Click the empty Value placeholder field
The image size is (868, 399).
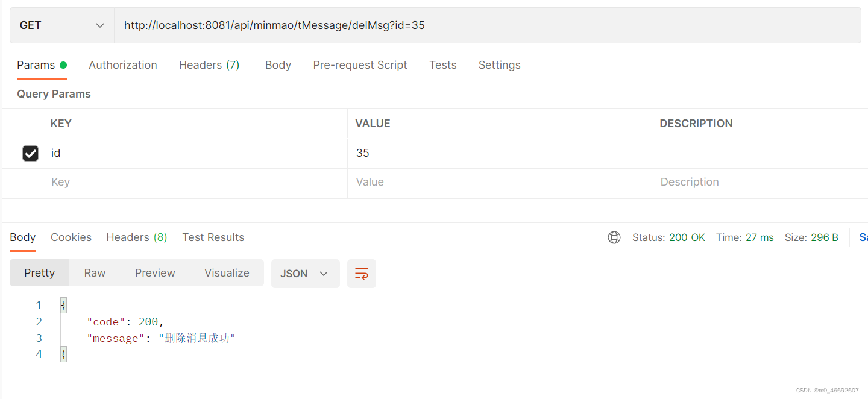pos(500,183)
